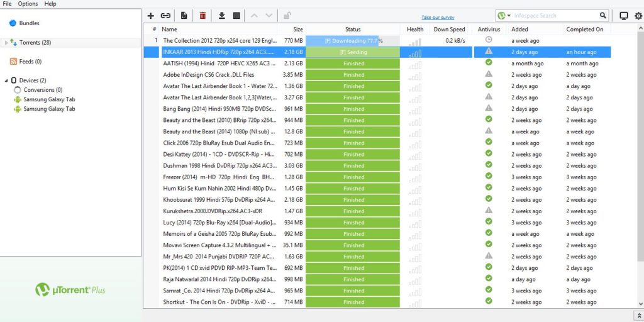Viewport: 644px width, 322px height.
Task: Click Move Down Queue arrow icon
Action: coord(269,16)
